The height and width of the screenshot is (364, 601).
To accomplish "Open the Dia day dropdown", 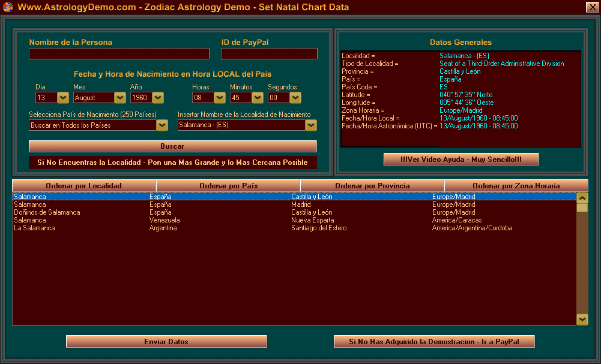I will [x=63, y=98].
